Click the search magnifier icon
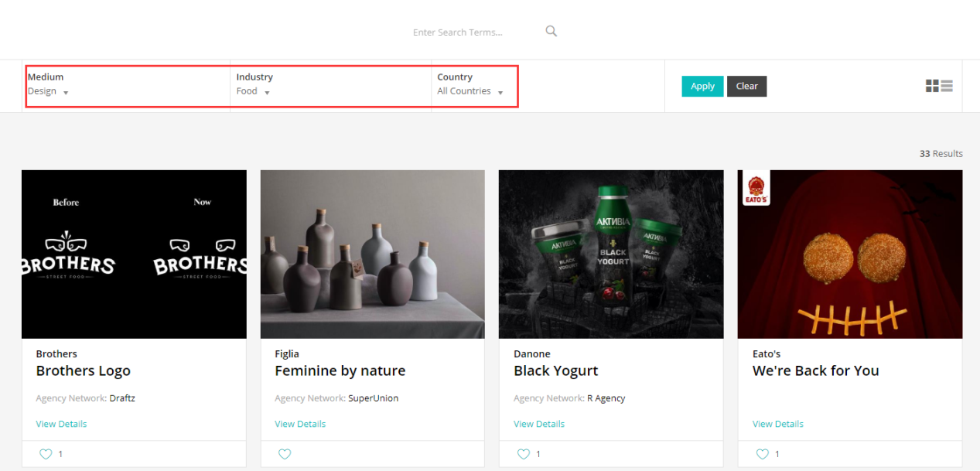Viewport: 980px width, 471px height. click(551, 32)
